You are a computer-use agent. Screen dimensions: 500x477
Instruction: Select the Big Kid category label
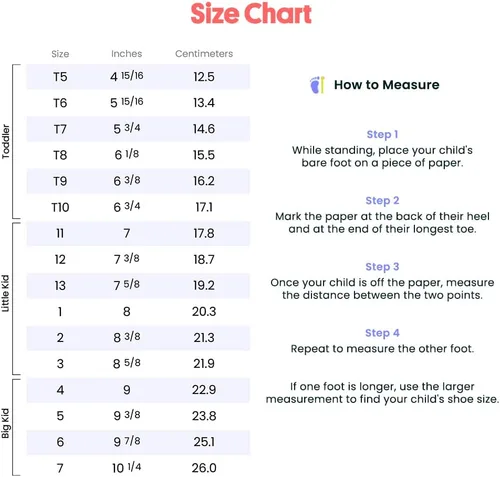(5, 423)
